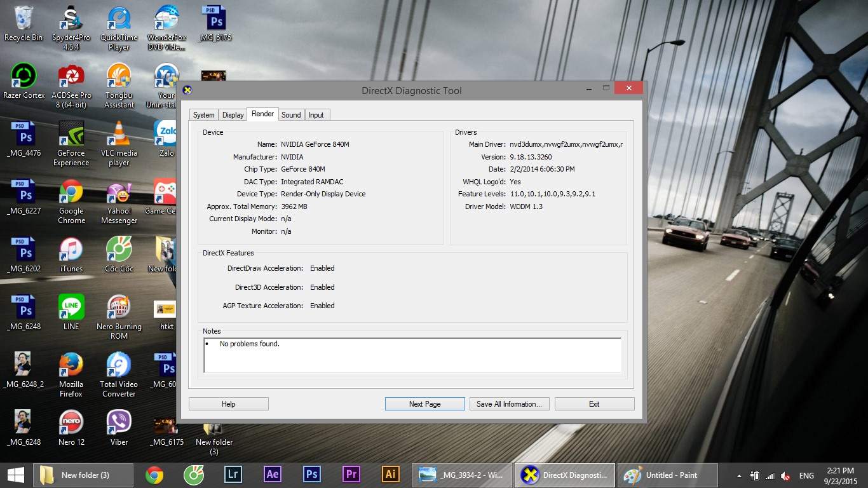This screenshot has height=488, width=868.
Task: Open After Effects from the taskbar
Action: [272, 475]
